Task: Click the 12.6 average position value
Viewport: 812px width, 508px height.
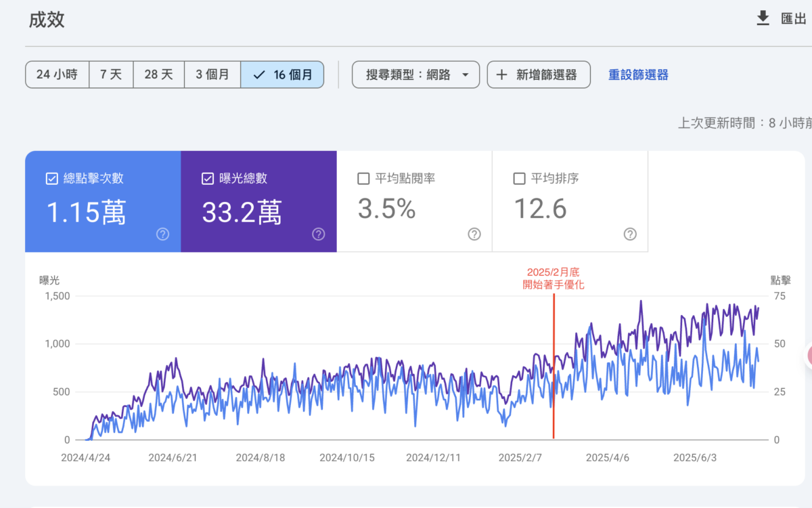Action: 540,210
